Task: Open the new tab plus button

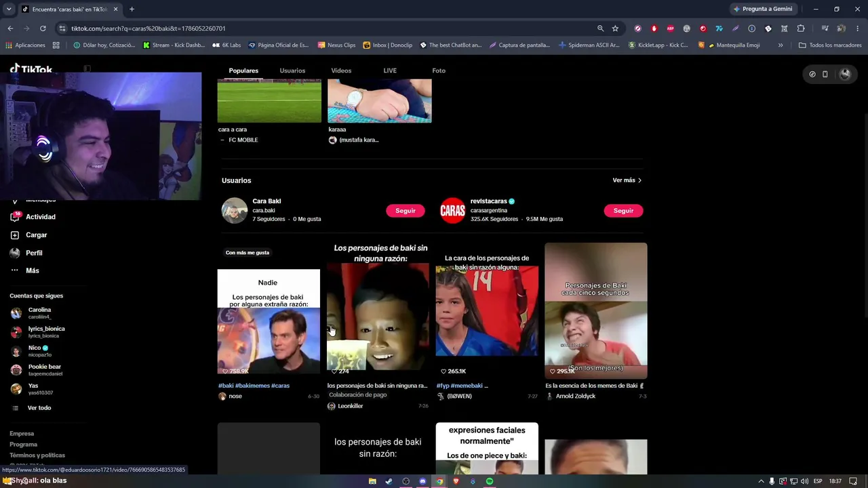Action: coord(132,9)
